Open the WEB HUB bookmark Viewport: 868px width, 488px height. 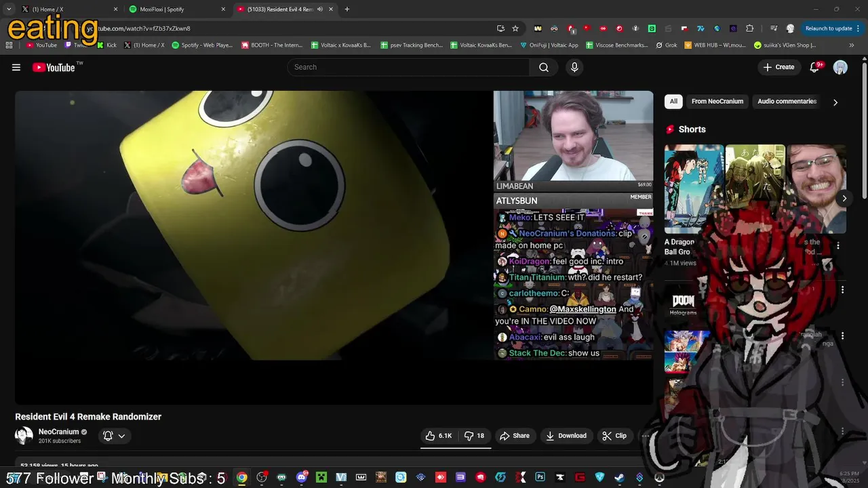click(x=715, y=45)
